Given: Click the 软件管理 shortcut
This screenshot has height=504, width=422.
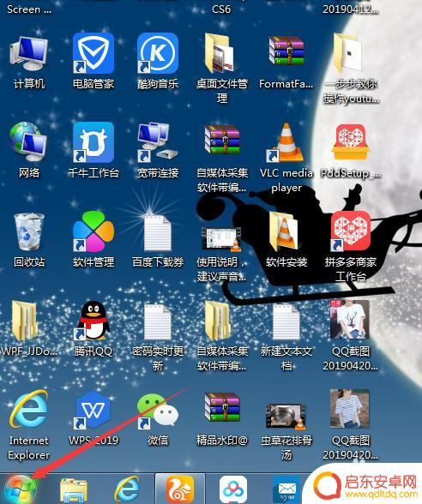Looking at the screenshot, I should 93,231.
